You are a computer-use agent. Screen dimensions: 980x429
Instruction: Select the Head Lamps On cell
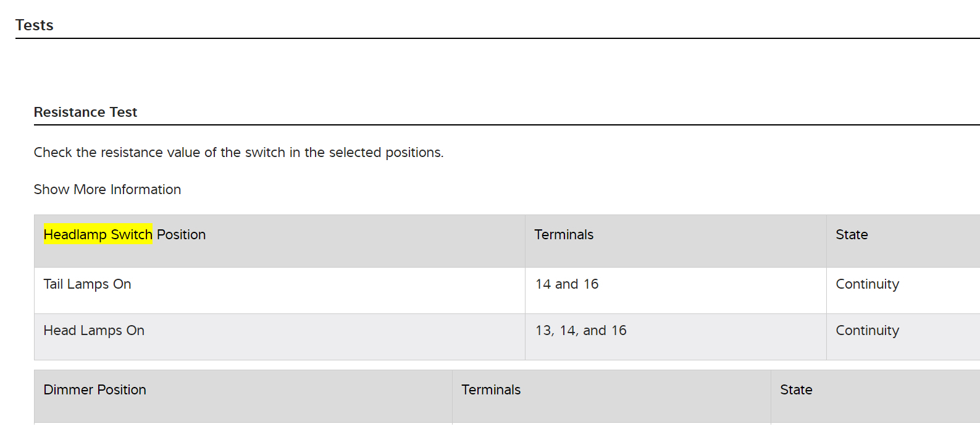click(94, 331)
